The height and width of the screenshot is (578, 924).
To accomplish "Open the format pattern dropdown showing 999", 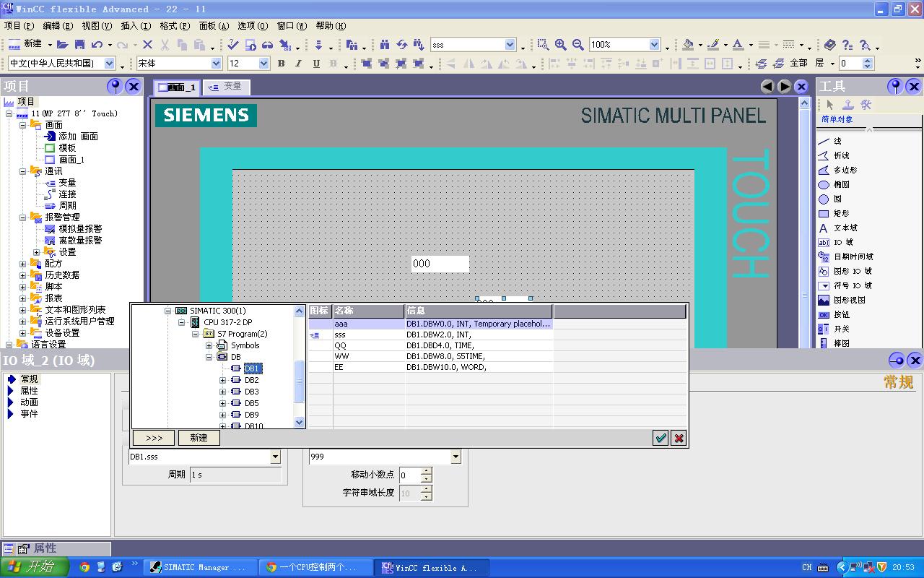I will 456,457.
